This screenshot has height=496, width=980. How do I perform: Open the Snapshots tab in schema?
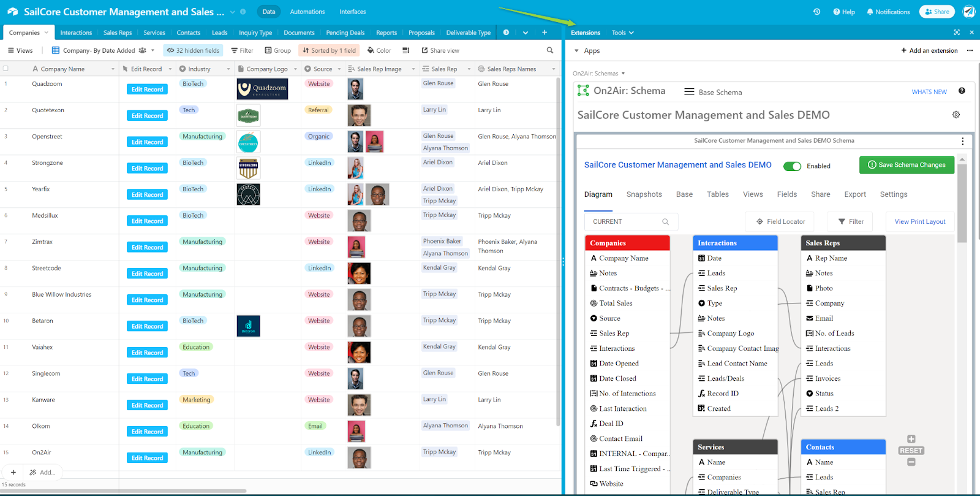(x=644, y=194)
